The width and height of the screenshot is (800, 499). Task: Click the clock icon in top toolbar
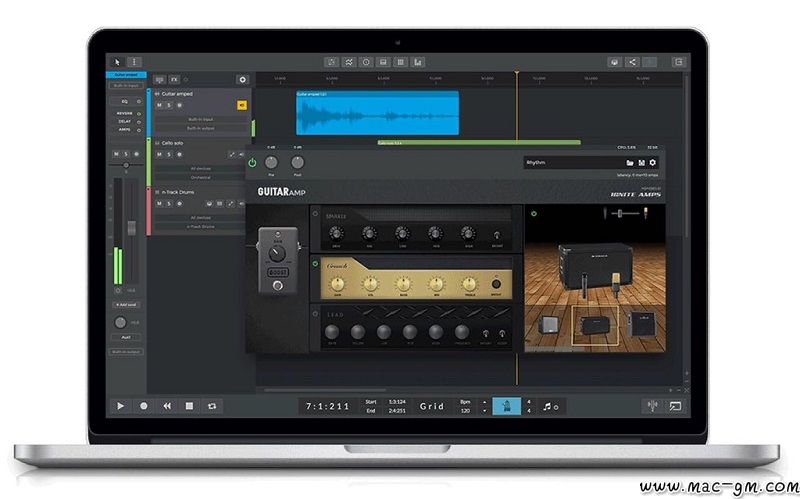(366, 62)
